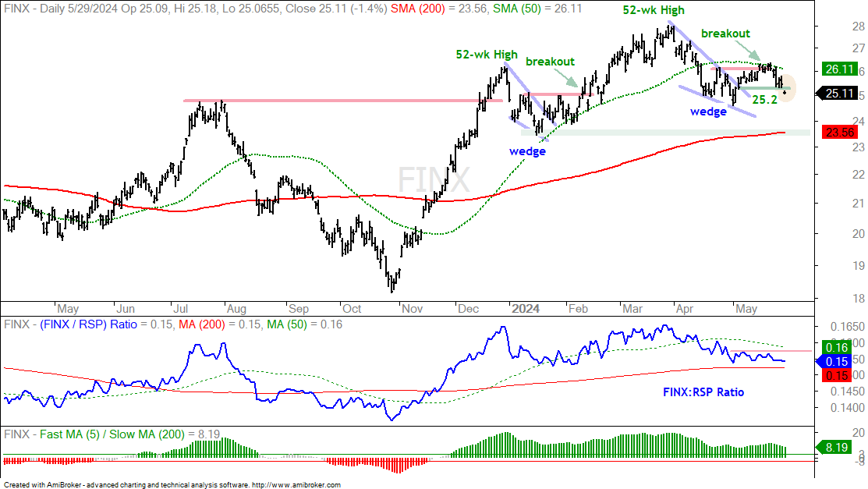The image size is (868, 489).
Task: Click the bold 2024 year label on the time axis
Action: click(526, 309)
